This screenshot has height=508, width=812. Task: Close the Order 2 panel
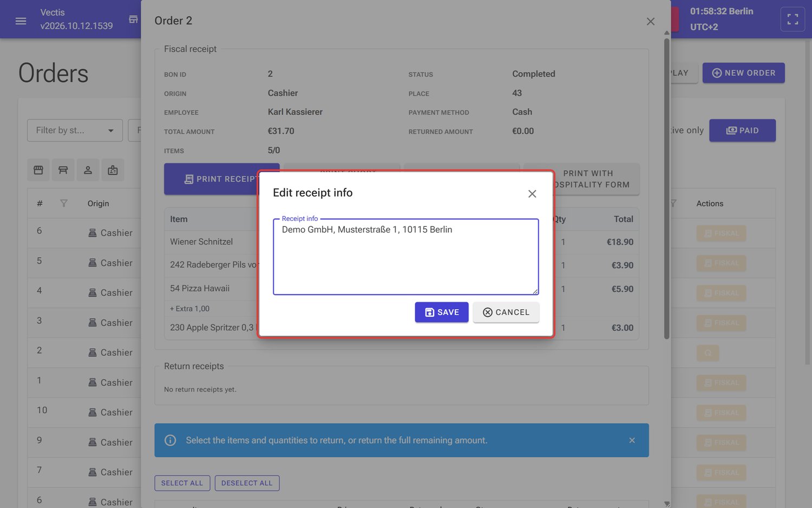651,21
